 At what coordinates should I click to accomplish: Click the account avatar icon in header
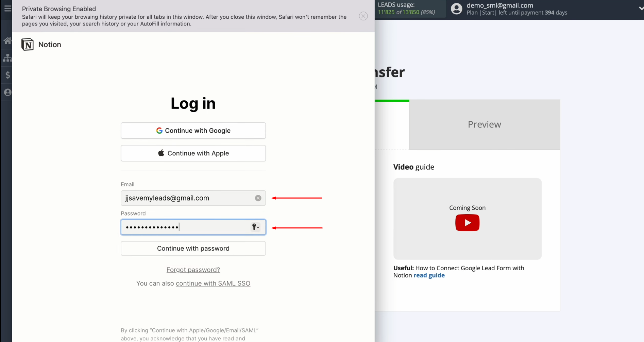pyautogui.click(x=456, y=9)
